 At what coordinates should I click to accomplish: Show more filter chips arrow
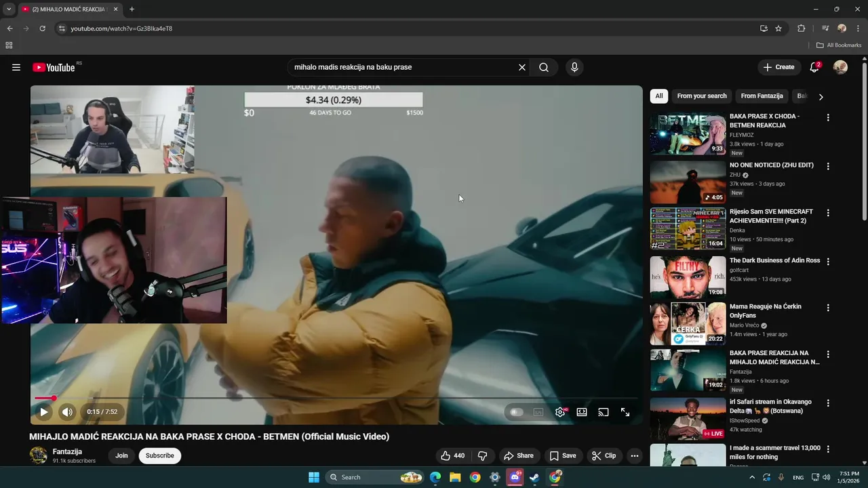[x=821, y=97]
